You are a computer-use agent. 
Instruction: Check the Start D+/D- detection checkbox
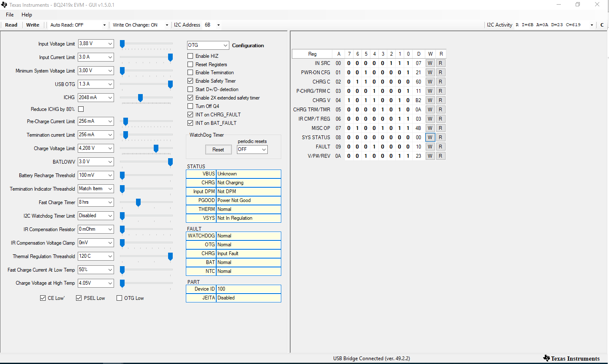(190, 89)
